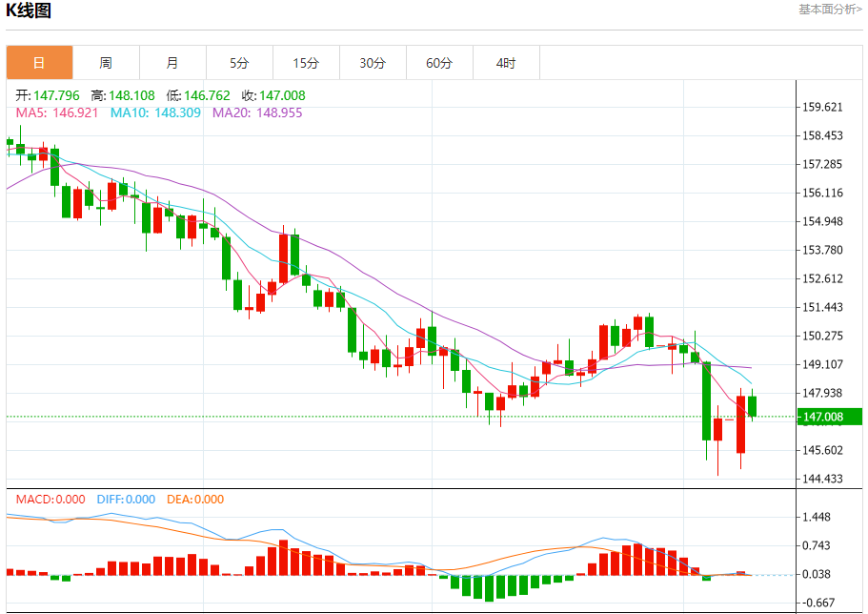Screen dimensions: 868x614
Task: Click the 高:148.108 high value
Action: click(123, 95)
